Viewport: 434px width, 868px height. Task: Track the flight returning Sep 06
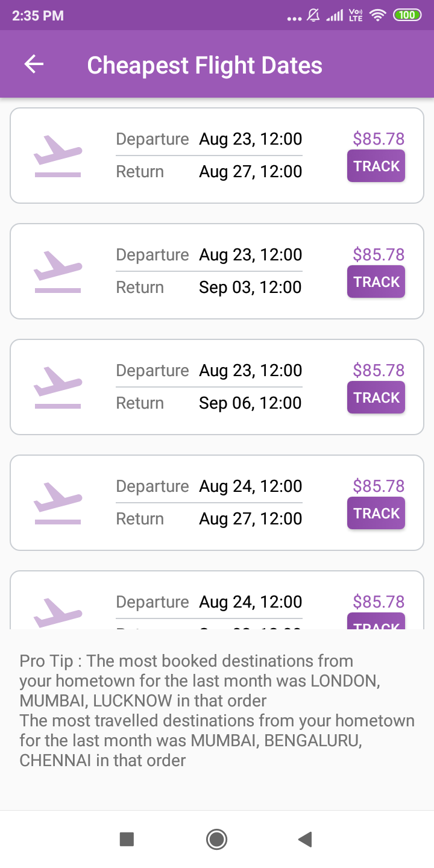tap(376, 398)
